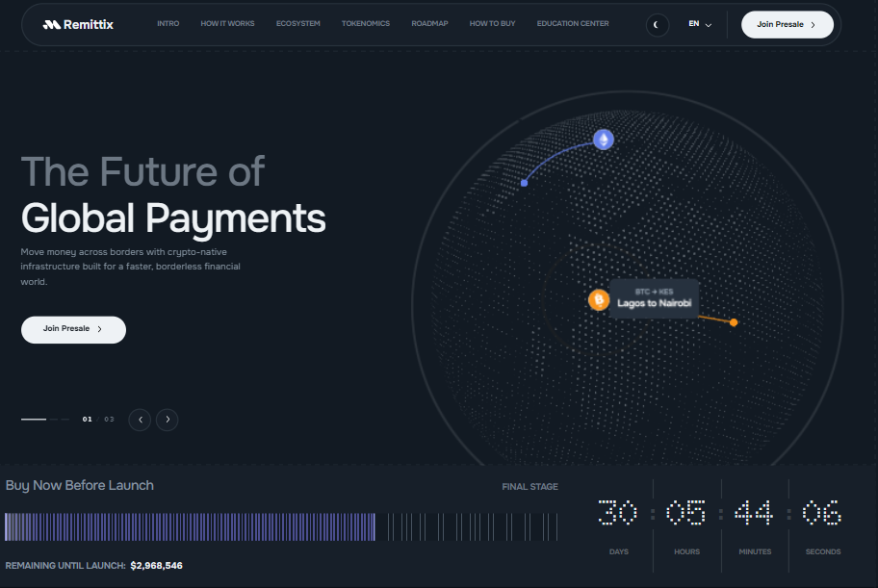Click the countdown DAYS value 30
The image size is (878, 588).
618,512
